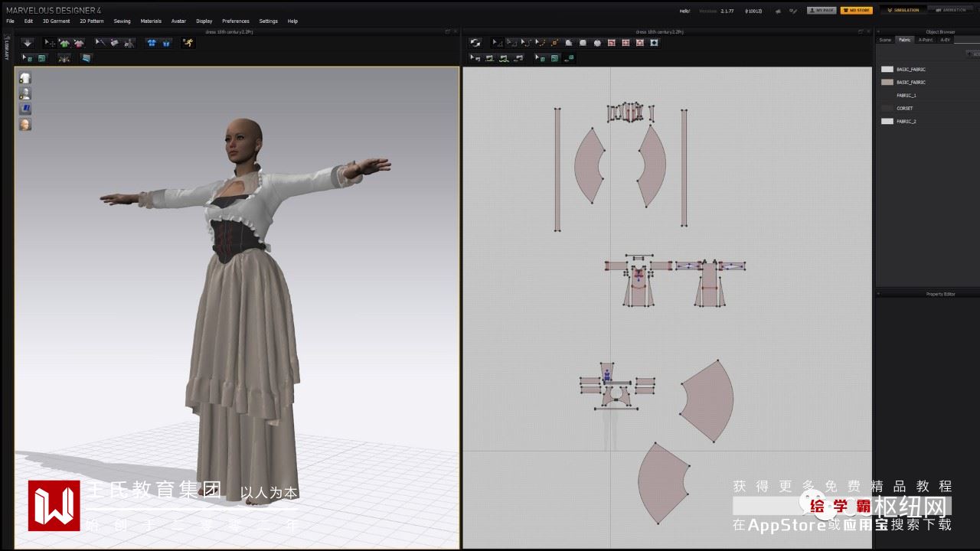Switch to Simulation mode
The image size is (980, 551).
pyautogui.click(x=903, y=11)
